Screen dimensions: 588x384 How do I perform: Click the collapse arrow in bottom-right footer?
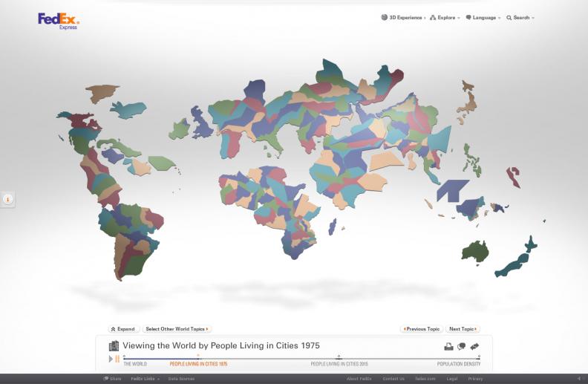pos(579,379)
